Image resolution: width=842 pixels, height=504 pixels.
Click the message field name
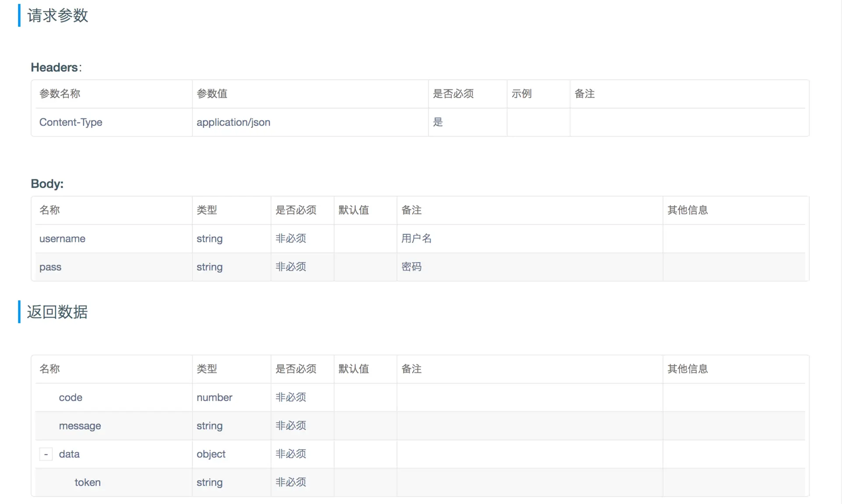(80, 426)
